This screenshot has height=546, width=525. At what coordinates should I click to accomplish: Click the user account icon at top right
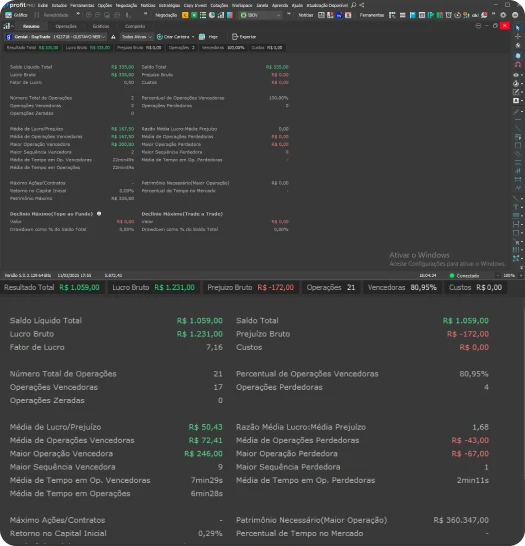click(515, 15)
